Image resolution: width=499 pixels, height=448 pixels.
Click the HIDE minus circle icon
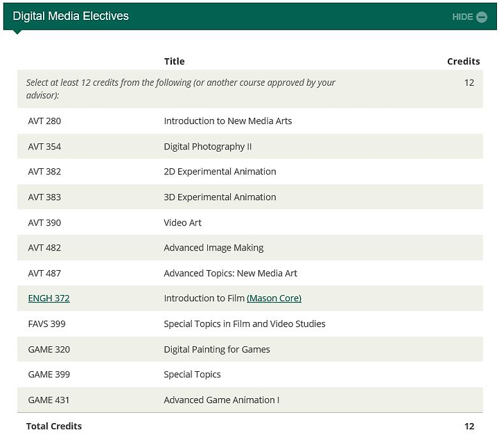pyautogui.click(x=482, y=17)
